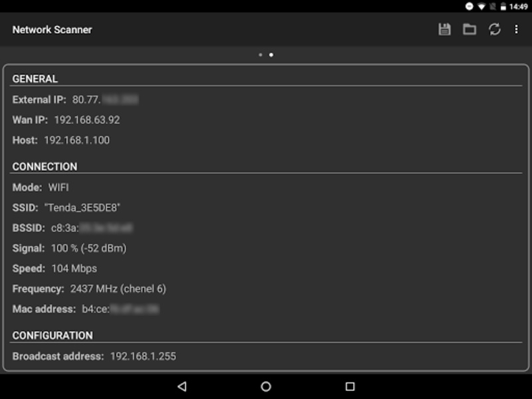Tap the Frequency 2437 MHz (chenel 6)
Screen dimensions: 532x399
pyautogui.click(x=118, y=289)
